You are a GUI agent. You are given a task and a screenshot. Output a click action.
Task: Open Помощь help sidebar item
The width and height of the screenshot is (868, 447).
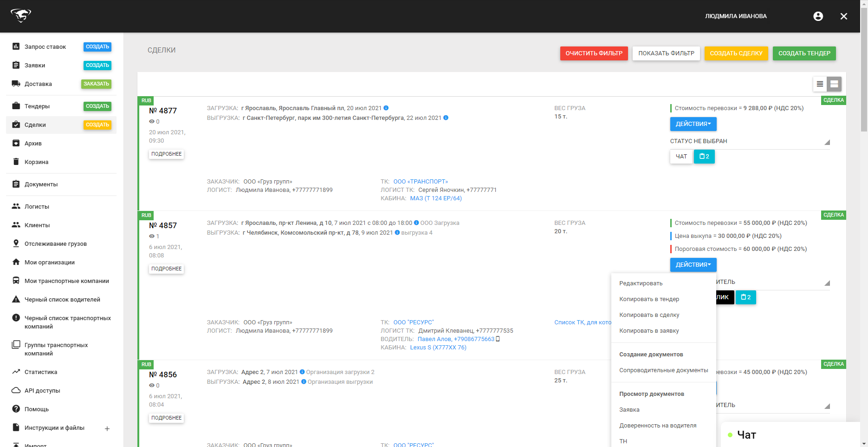pyautogui.click(x=37, y=409)
